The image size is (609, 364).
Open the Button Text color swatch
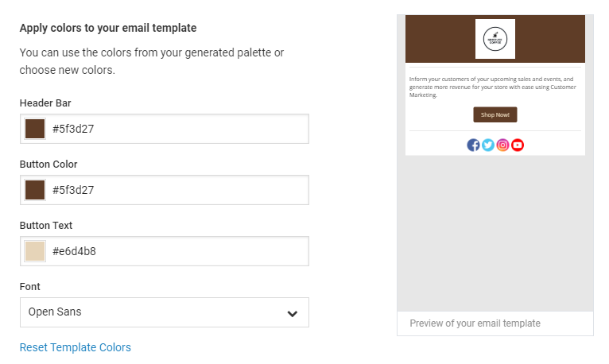pyautogui.click(x=35, y=251)
